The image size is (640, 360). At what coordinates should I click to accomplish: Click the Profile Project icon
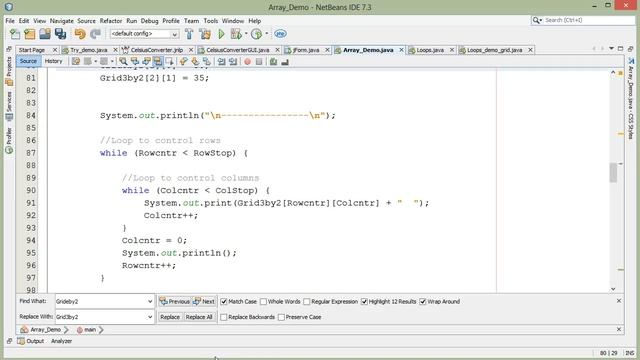256,34
